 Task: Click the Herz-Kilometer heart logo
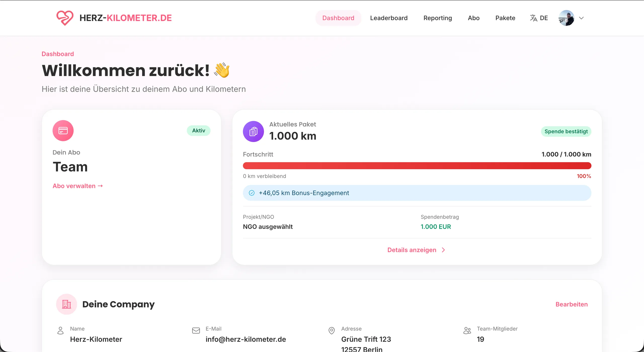[x=65, y=18]
